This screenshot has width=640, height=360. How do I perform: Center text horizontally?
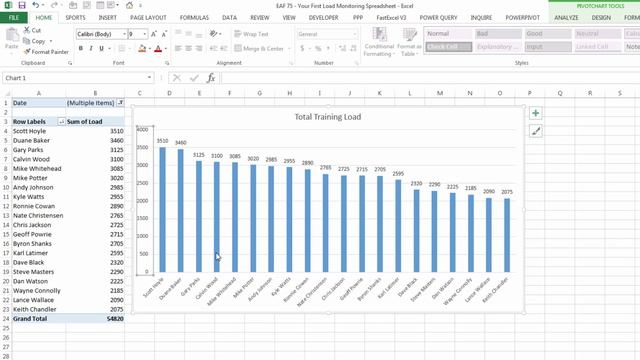click(x=189, y=49)
